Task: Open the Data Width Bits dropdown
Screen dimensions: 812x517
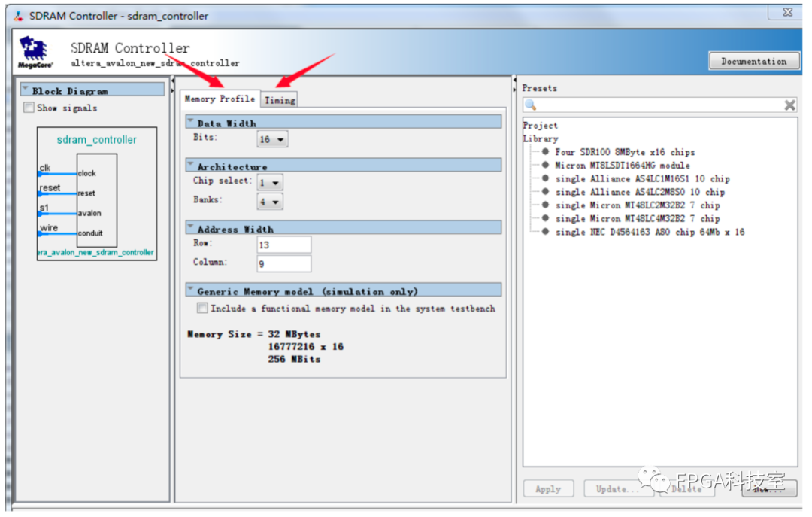Action: click(272, 139)
